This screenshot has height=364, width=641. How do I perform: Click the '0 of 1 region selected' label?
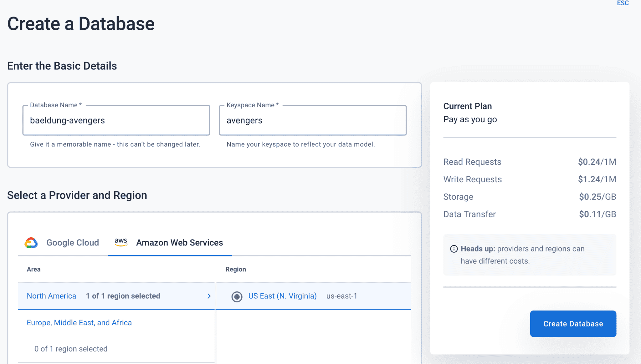tap(71, 349)
